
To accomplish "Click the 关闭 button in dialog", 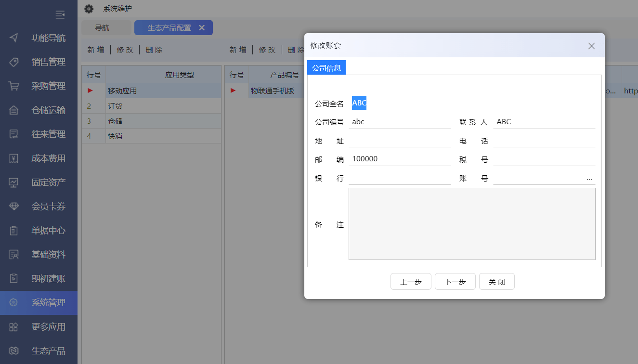I will (497, 282).
